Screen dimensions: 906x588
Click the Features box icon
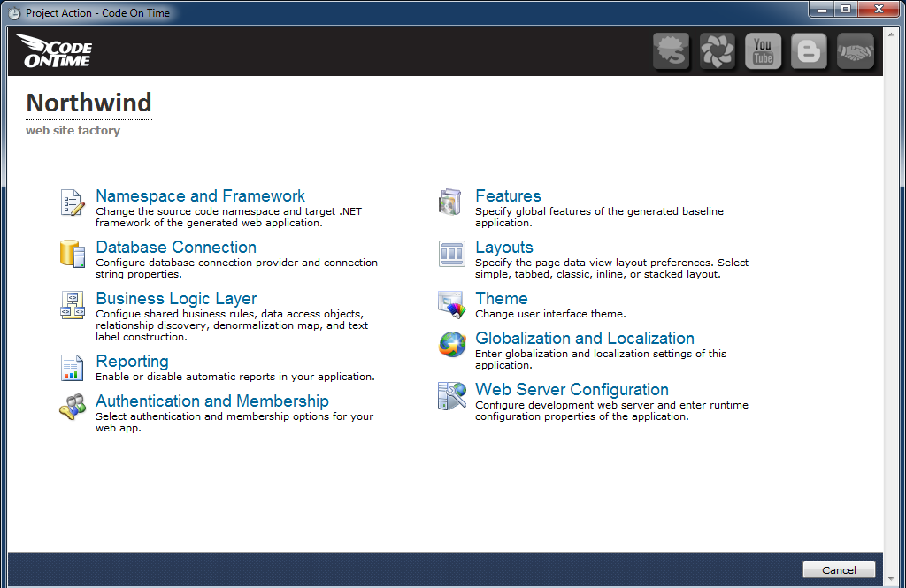[450, 202]
